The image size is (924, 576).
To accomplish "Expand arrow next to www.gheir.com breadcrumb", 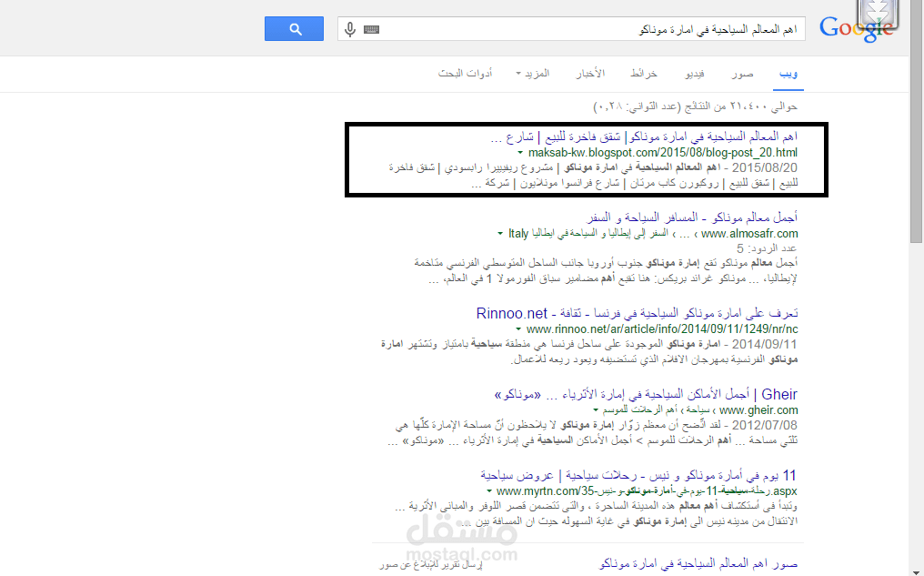I will tap(596, 410).
